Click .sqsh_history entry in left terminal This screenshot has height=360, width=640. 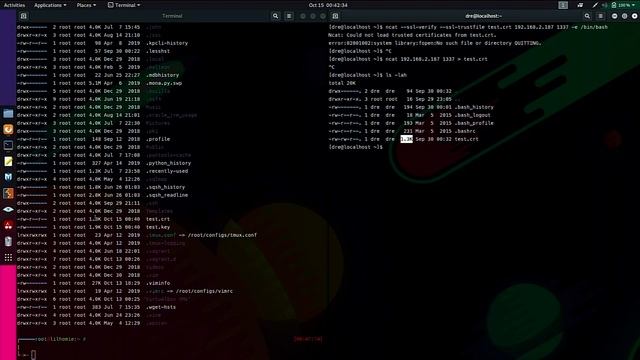[x=166, y=187]
